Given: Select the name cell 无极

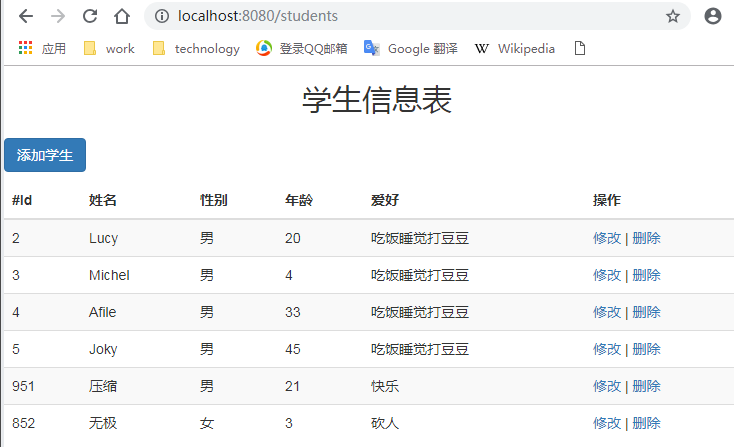Looking at the screenshot, I should pyautogui.click(x=103, y=423).
